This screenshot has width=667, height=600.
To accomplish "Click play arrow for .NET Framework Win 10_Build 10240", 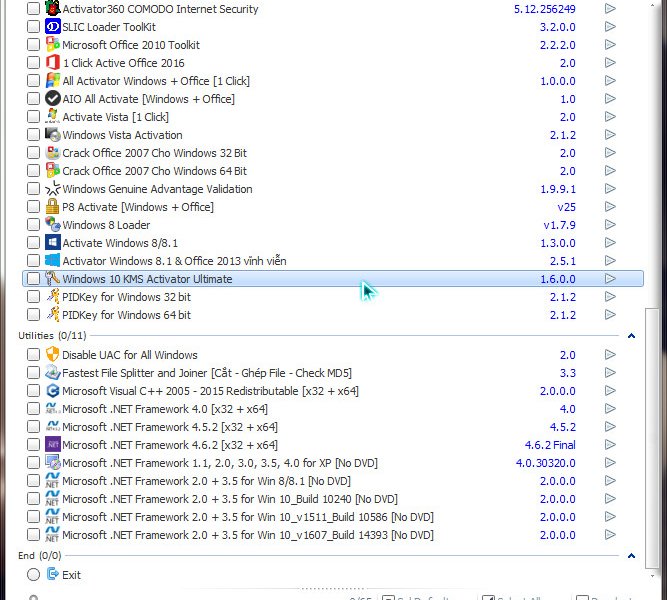I will click(610, 499).
